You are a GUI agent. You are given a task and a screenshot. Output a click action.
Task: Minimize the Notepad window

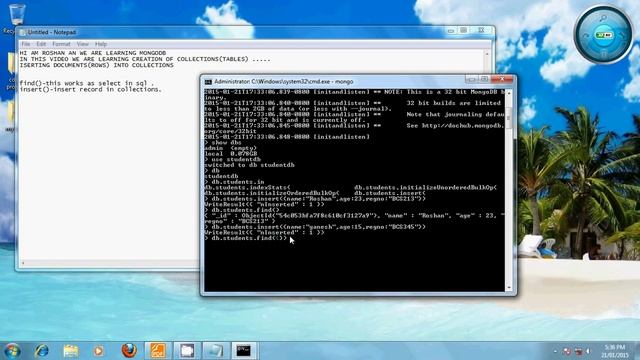click(451, 31)
